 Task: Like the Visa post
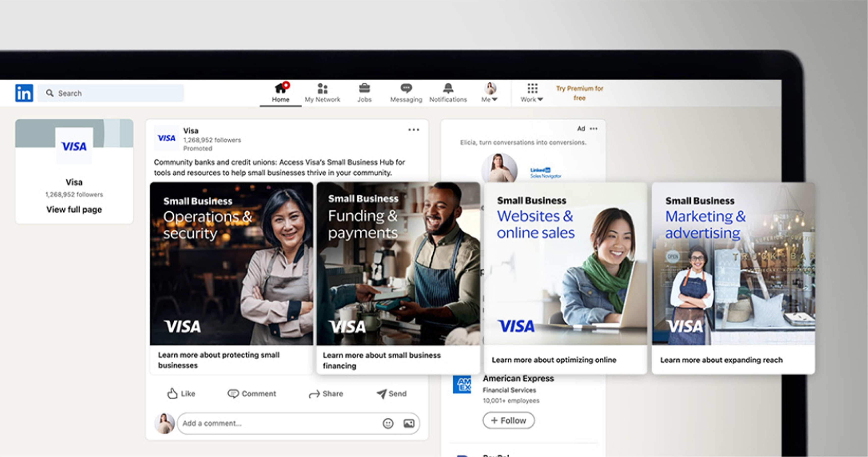click(181, 394)
